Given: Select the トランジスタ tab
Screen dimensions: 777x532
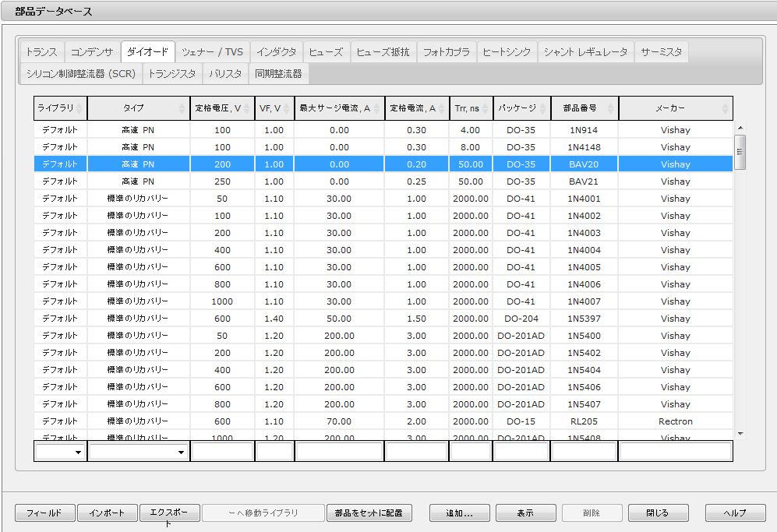Looking at the screenshot, I should point(171,74).
